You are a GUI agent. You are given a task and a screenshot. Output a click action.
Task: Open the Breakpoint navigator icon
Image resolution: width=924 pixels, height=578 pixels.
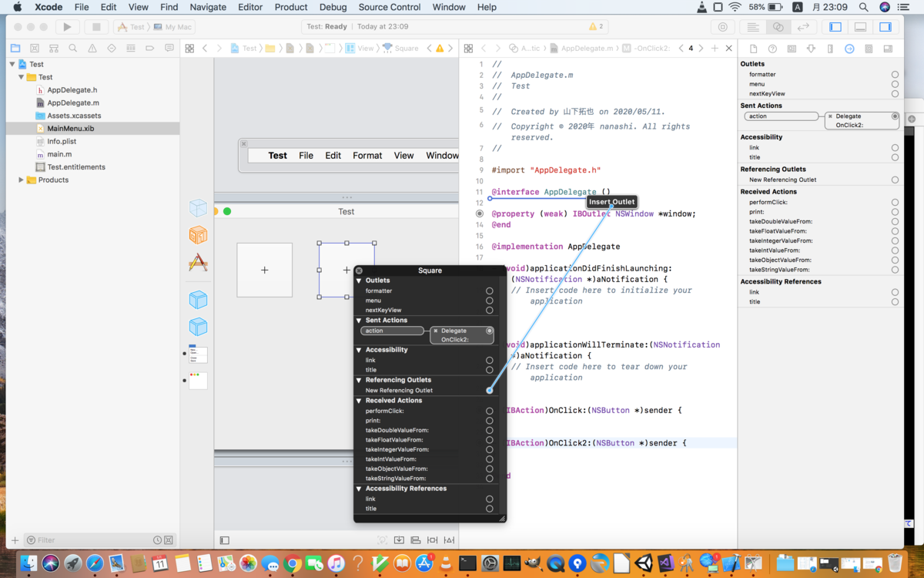(x=150, y=48)
